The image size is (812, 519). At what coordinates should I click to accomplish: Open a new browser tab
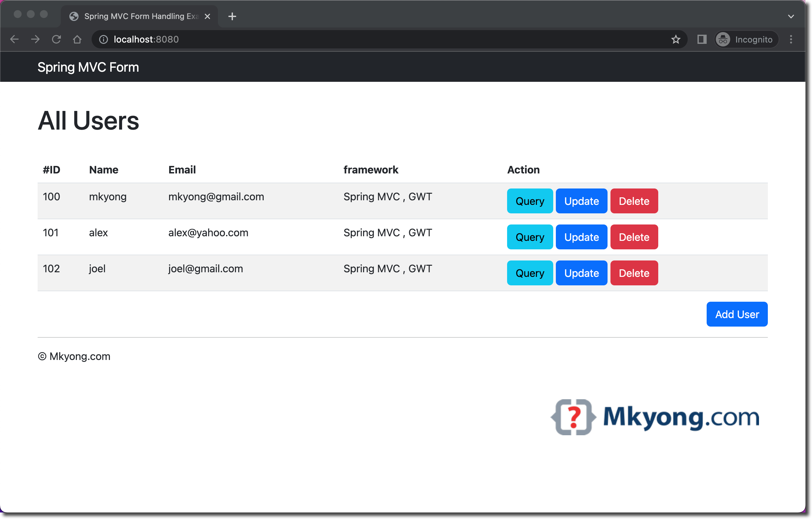232,16
